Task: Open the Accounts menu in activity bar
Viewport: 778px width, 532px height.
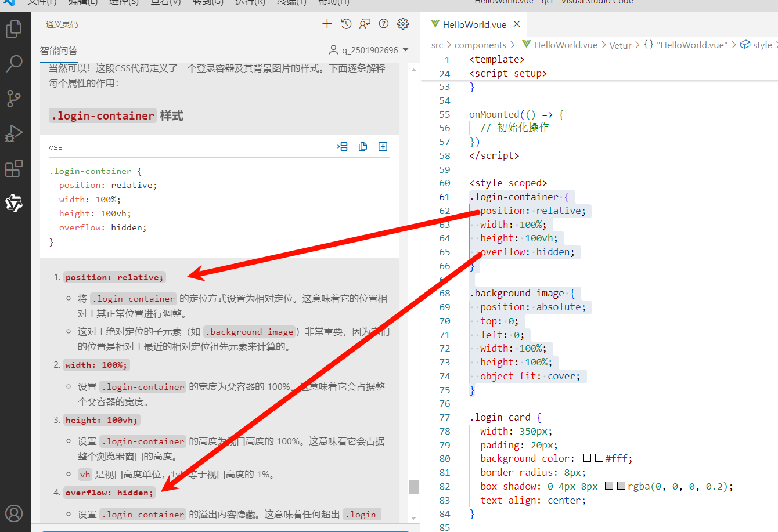Action: [x=14, y=513]
